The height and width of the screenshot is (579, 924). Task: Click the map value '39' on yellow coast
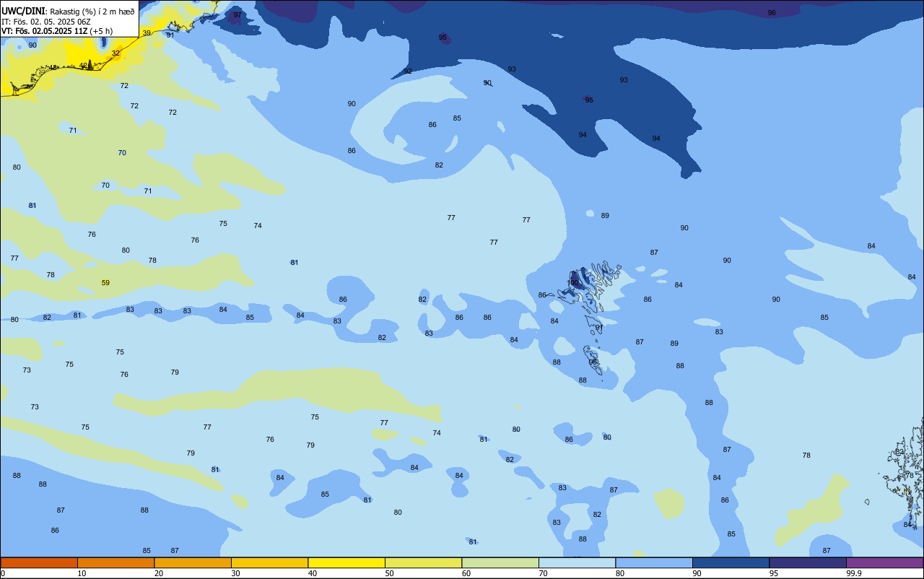tap(147, 33)
